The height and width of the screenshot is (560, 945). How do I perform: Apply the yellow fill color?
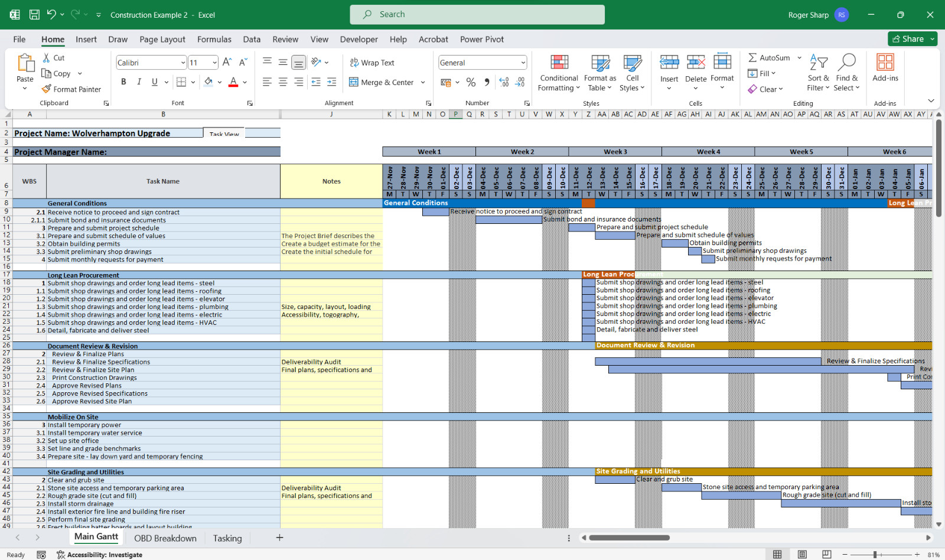pyautogui.click(x=208, y=82)
